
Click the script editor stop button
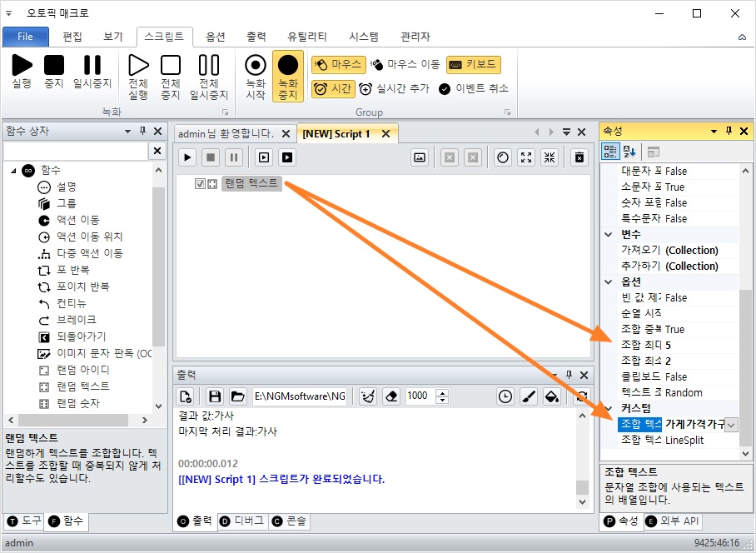[211, 157]
